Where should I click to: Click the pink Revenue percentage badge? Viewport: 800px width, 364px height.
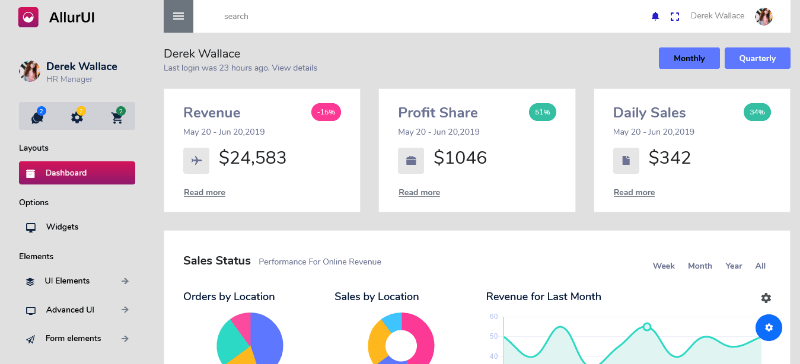[326, 112]
